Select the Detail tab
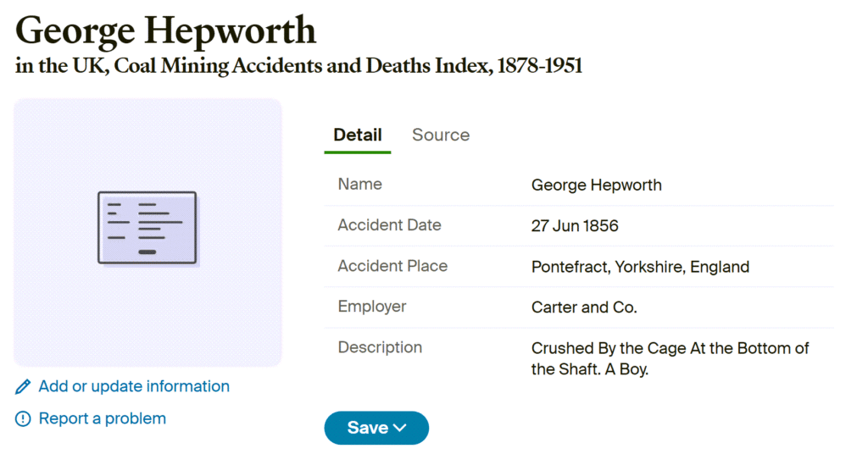Screen dimensions: 868x476 357,135
